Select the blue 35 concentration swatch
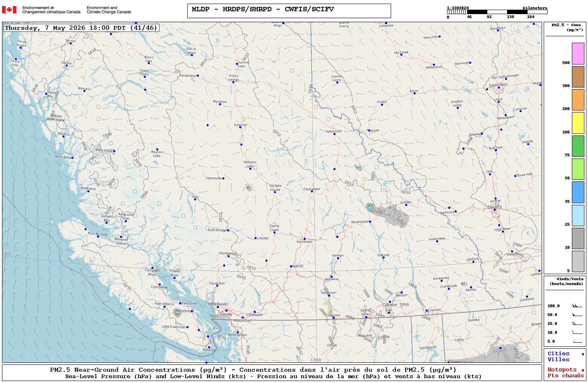Screen dimensions: 588x383 [578, 192]
